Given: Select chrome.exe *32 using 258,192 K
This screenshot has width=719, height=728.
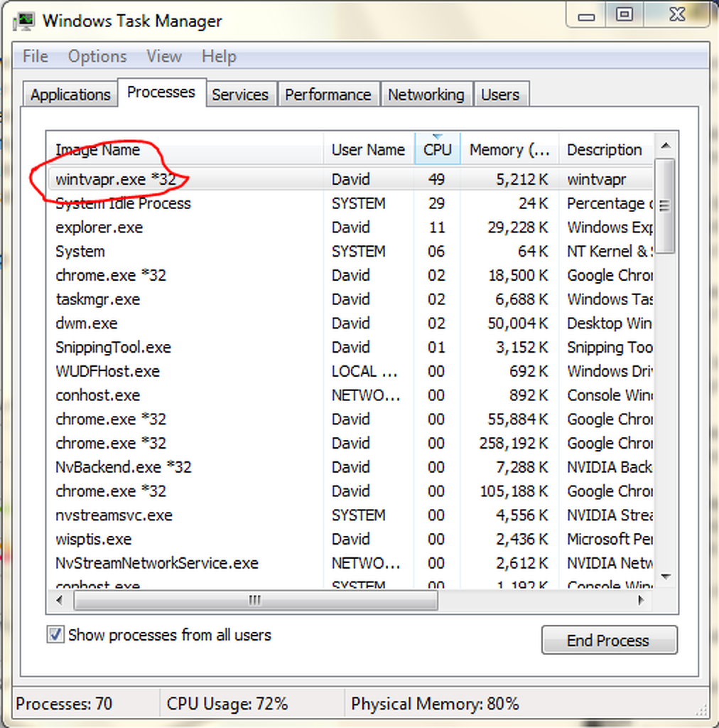Looking at the screenshot, I should [x=350, y=444].
